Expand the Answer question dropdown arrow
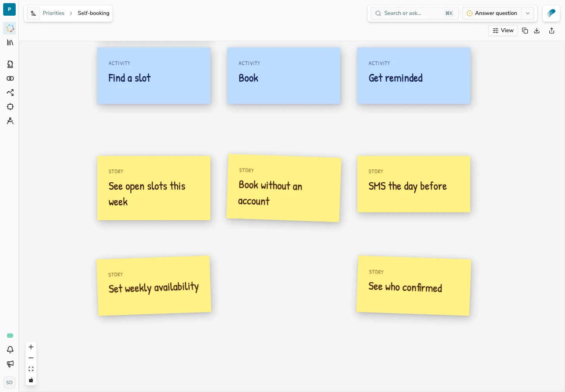The height and width of the screenshot is (392, 565). [x=528, y=13]
